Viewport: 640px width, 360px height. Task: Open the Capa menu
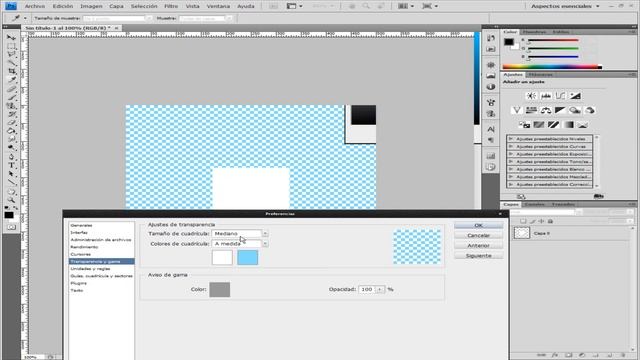click(x=116, y=6)
